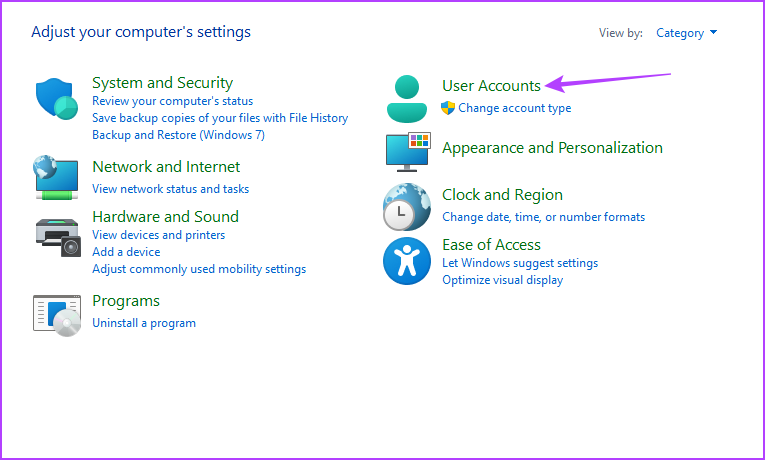The height and width of the screenshot is (460, 765).
Task: Click the Clock and Region globe icon
Action: pyautogui.click(x=406, y=207)
